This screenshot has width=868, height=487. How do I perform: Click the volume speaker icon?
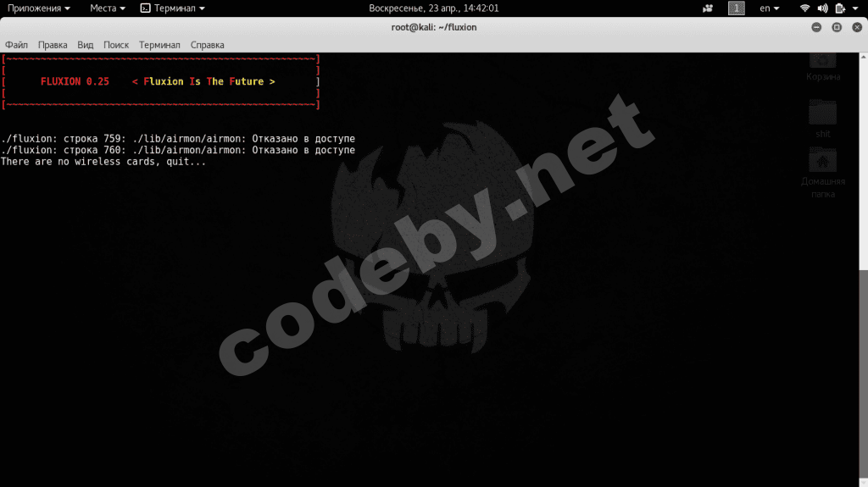(822, 8)
